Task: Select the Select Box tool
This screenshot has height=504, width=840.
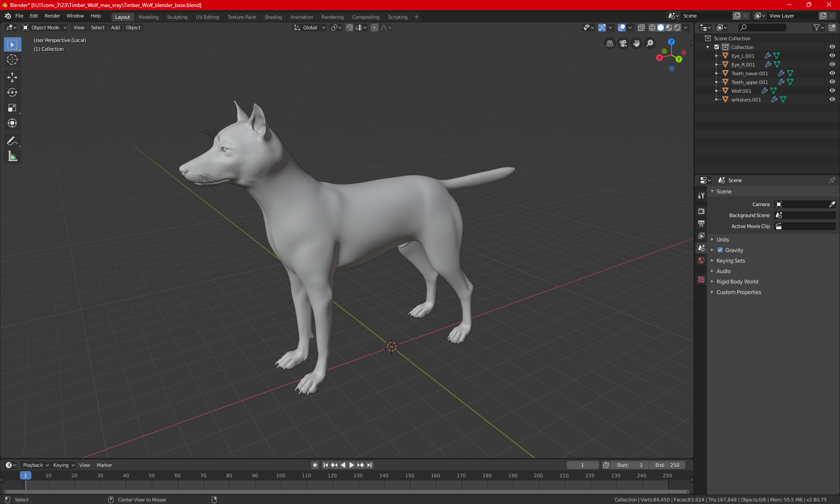Action: 12,45
